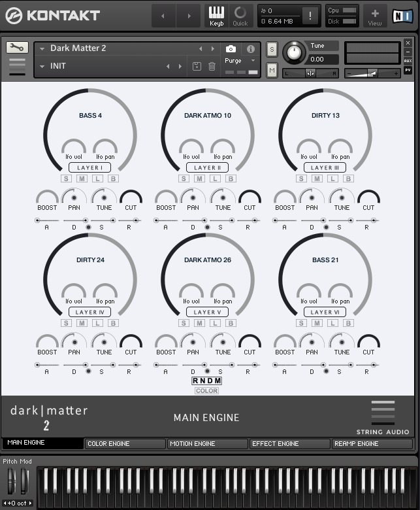Open the Purge dropdown menu
Image resolution: width=420 pixels, height=510 pixels.
coord(239,61)
